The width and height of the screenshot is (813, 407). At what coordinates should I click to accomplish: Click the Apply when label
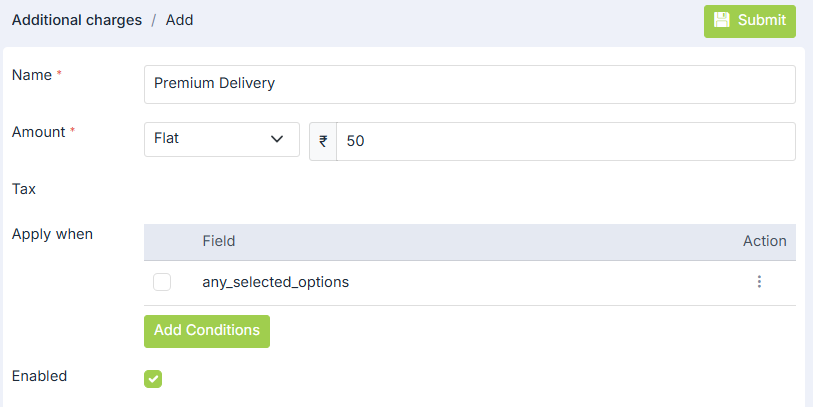(x=52, y=234)
